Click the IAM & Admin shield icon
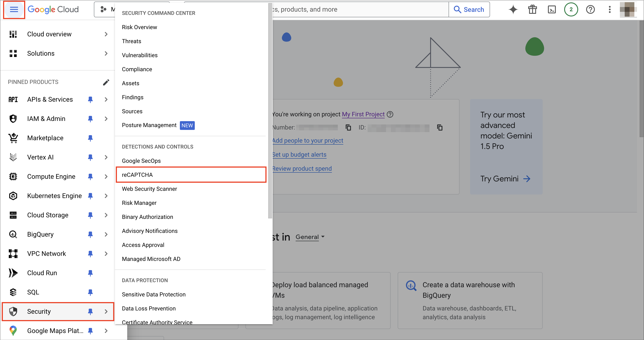This screenshot has width=644, height=340. click(13, 119)
